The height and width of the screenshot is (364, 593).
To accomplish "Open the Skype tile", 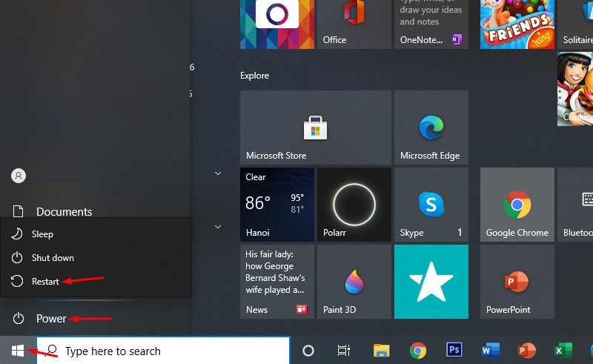I will point(431,204).
